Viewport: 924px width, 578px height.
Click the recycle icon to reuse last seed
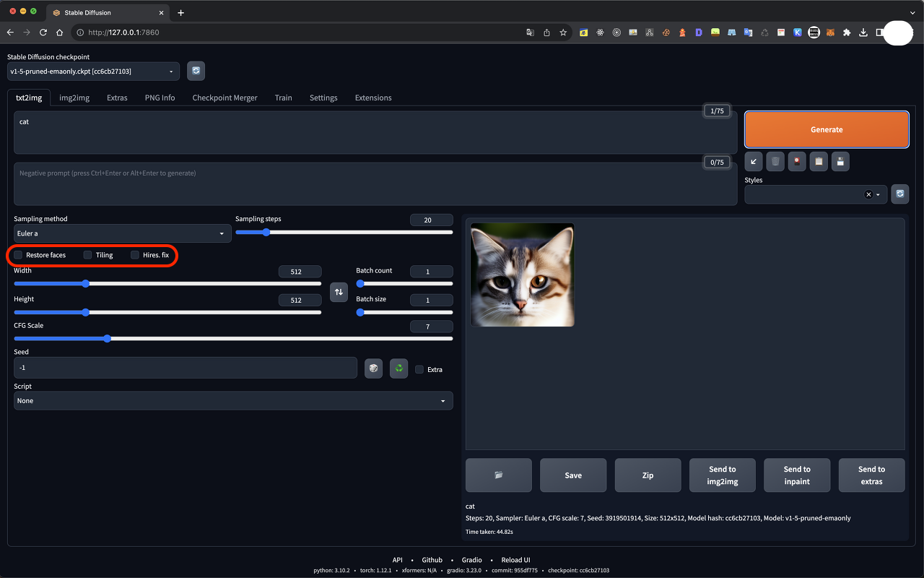(398, 368)
